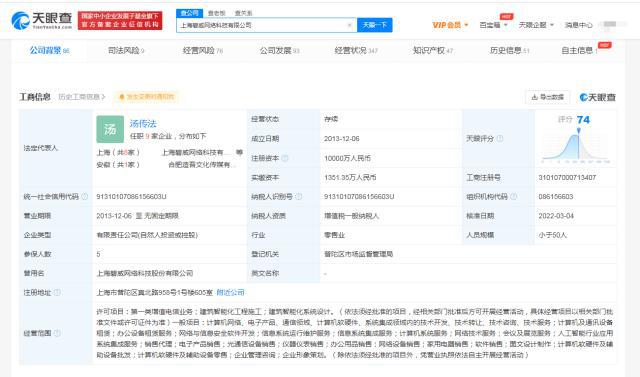
Task: Click registration number 310107000713407
Action: coord(567,177)
